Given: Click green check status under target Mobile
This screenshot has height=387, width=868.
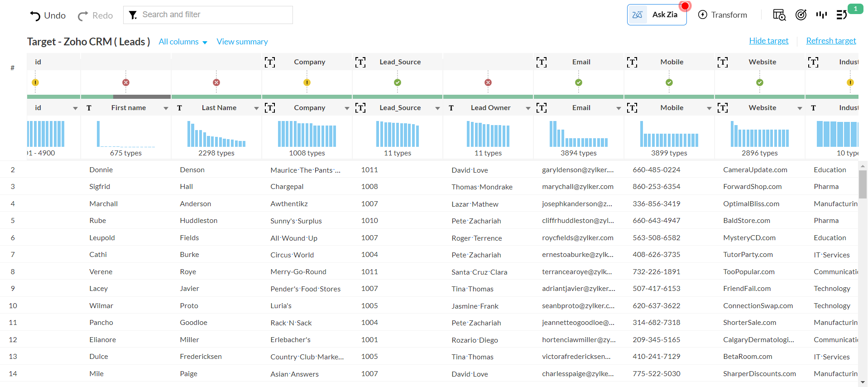Looking at the screenshot, I should tap(669, 82).
